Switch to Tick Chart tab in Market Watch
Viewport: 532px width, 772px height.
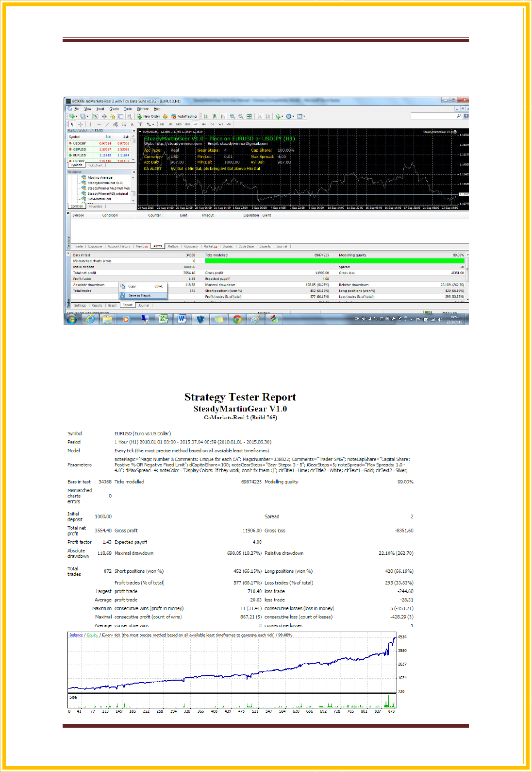tap(95, 165)
